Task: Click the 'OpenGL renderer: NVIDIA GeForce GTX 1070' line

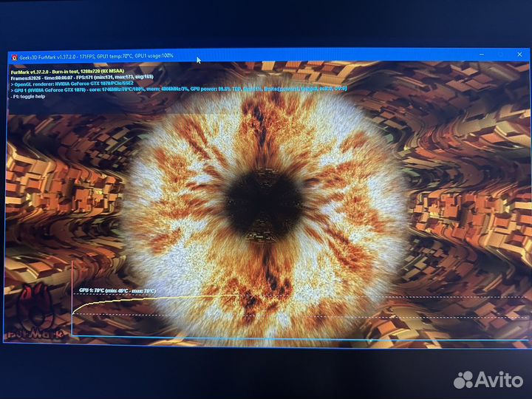Action: tap(72, 83)
